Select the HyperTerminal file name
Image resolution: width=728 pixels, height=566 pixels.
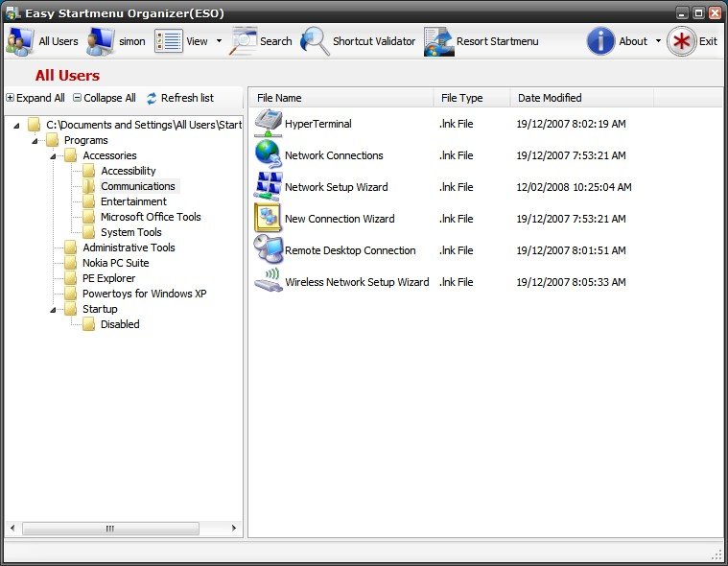318,124
